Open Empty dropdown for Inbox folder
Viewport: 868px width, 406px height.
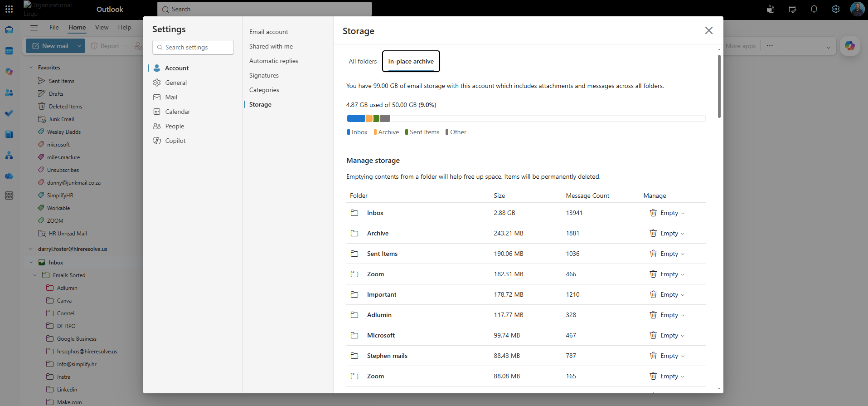coord(667,213)
